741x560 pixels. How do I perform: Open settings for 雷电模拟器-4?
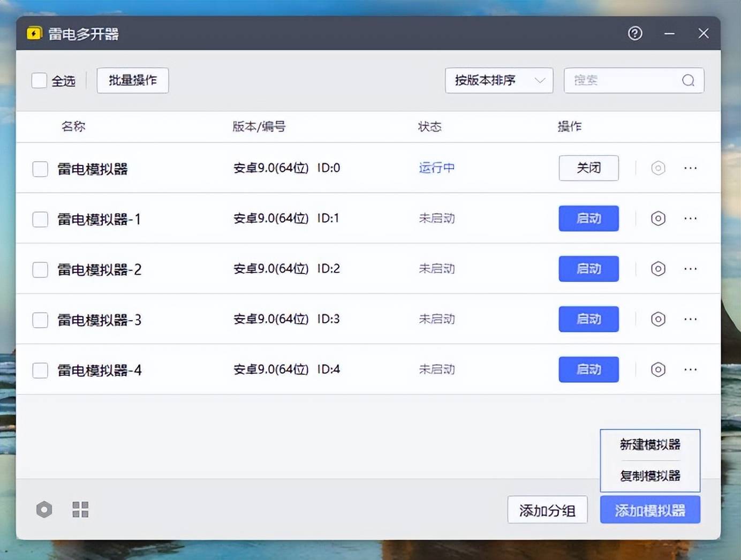[x=658, y=369]
